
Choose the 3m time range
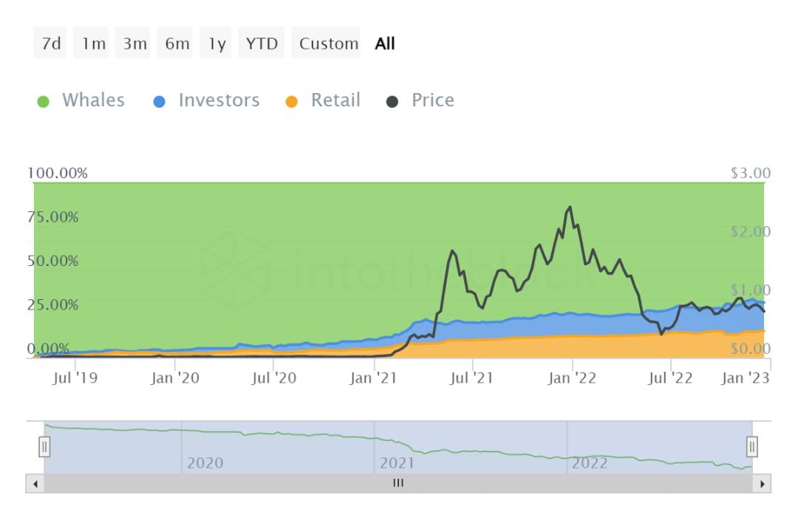point(135,44)
